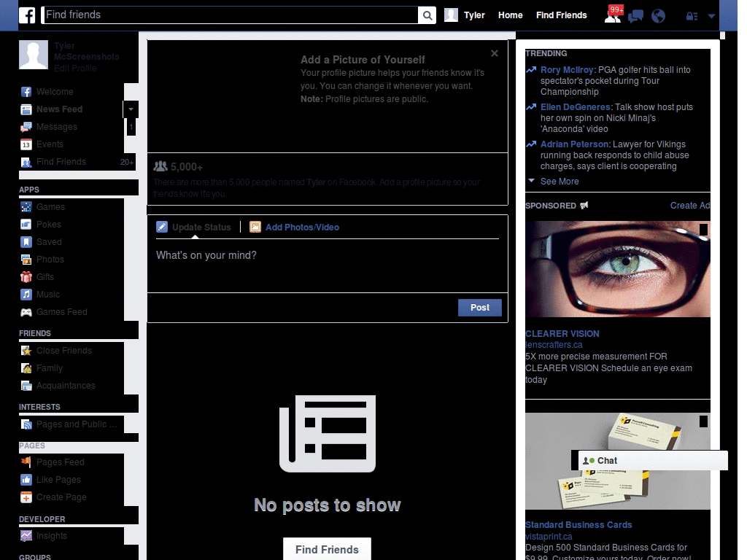Open Find Friends in the top bar

pos(561,15)
